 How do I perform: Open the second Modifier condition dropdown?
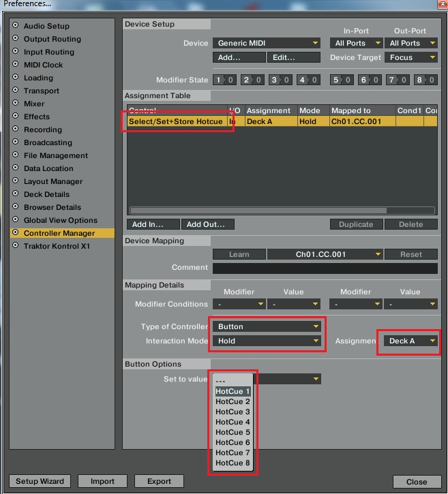[x=356, y=304]
